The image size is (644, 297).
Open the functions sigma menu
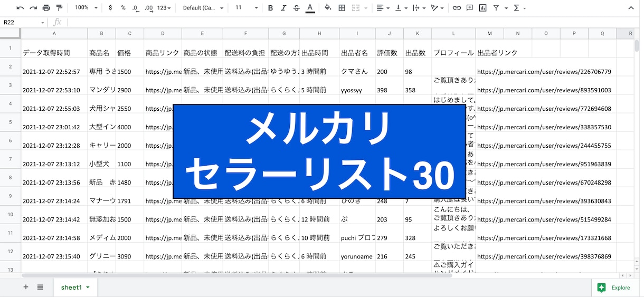pos(516,8)
